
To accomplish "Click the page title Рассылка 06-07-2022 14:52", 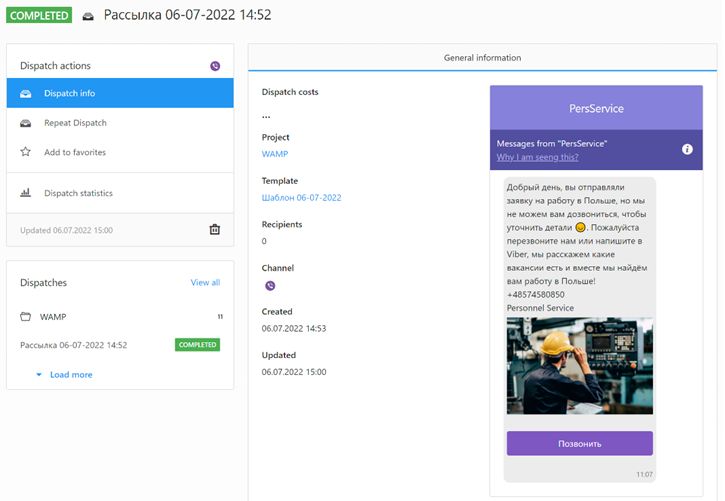I will (187, 15).
